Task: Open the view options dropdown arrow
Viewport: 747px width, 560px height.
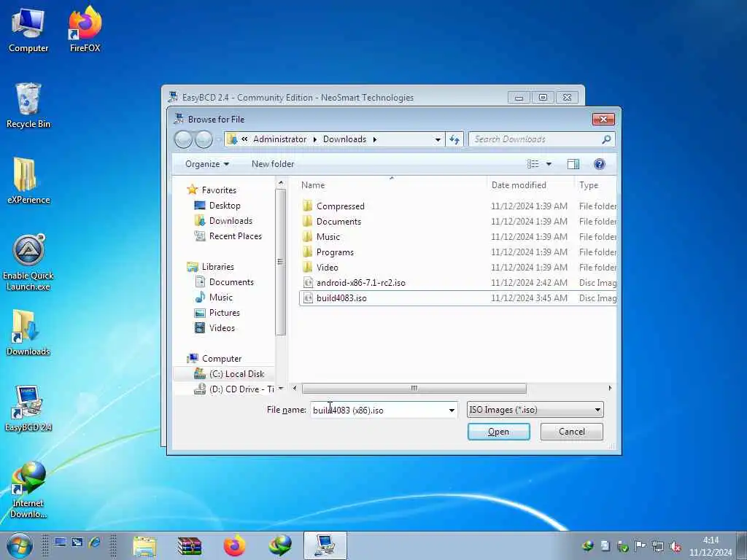Action: [x=549, y=164]
